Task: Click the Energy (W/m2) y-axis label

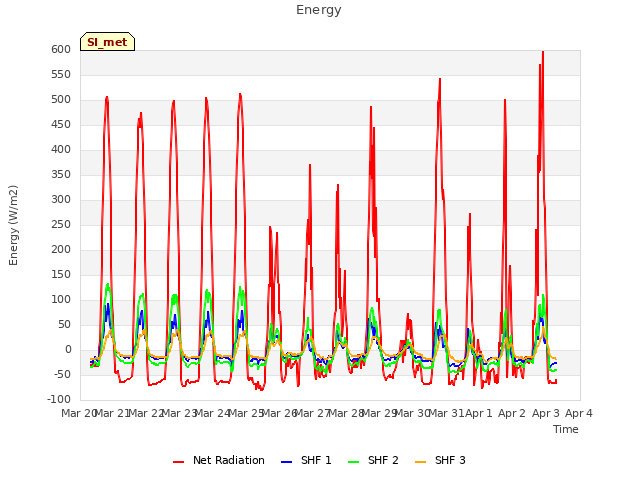Action: 13,225
